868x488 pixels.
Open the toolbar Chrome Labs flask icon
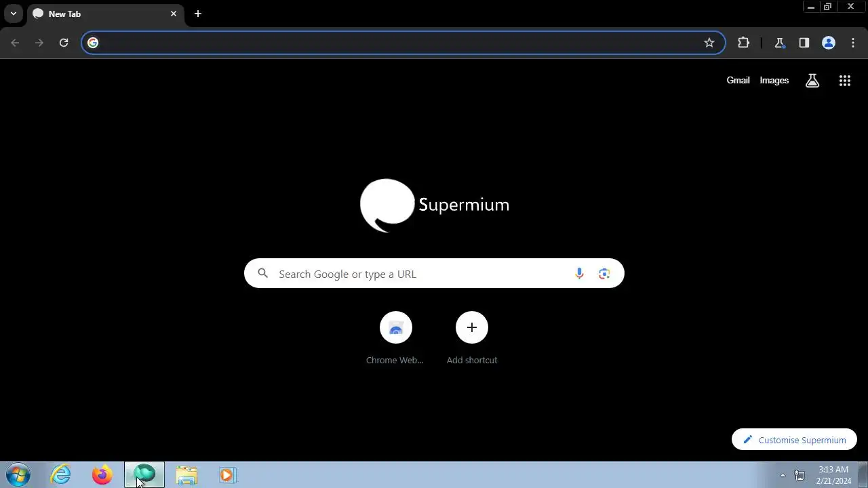pos(780,43)
